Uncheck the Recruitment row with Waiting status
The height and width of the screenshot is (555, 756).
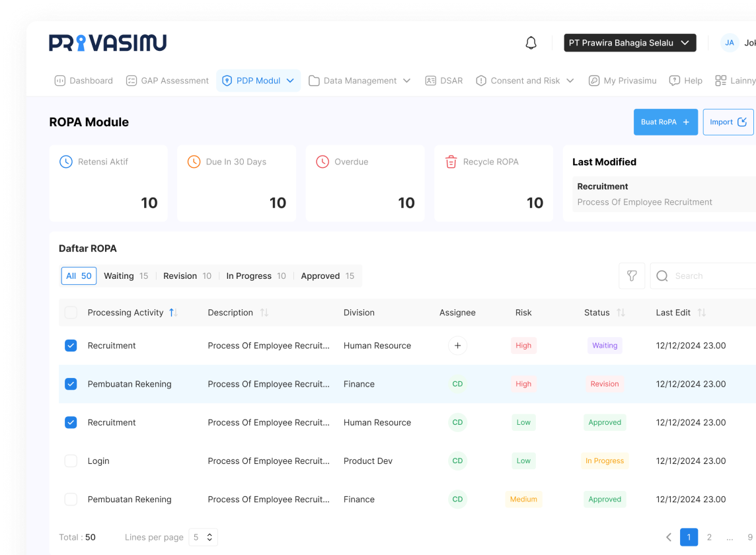click(x=71, y=346)
